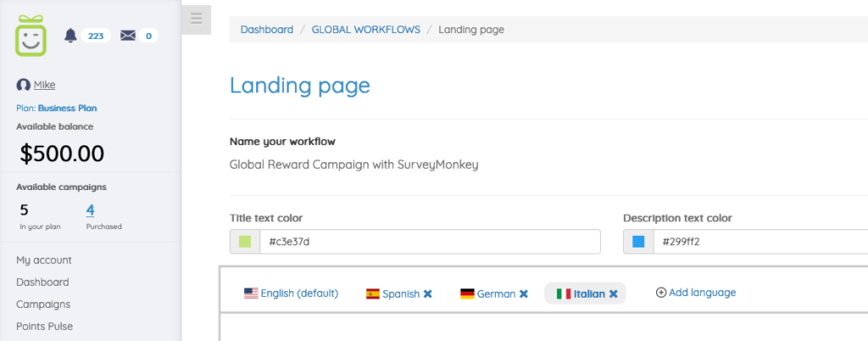Open Points Pulse in the sidebar
This screenshot has width=868, height=341.
click(44, 326)
